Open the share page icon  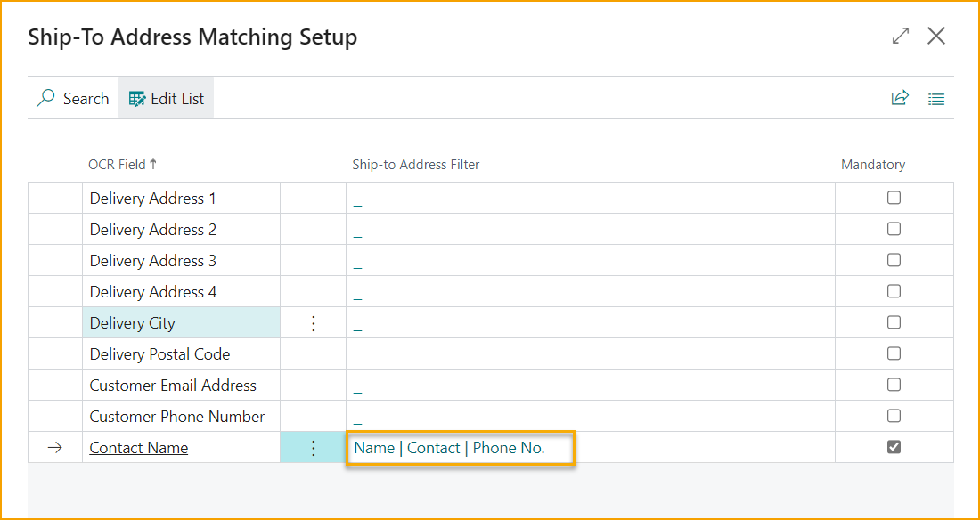pos(900,98)
